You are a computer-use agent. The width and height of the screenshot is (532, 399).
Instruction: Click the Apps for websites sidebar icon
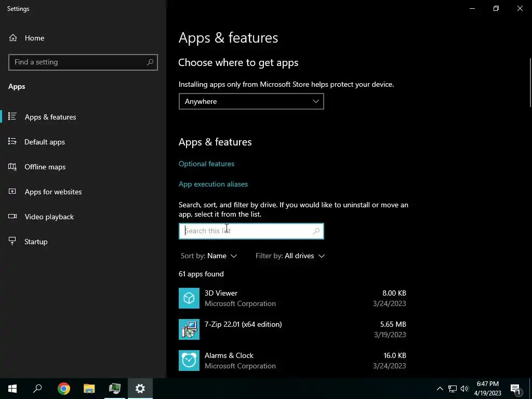point(12,191)
